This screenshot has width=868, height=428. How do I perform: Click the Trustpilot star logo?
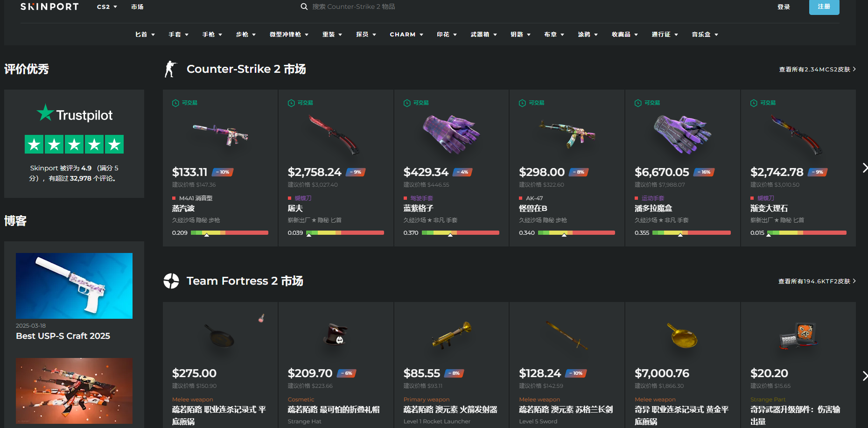tap(45, 113)
